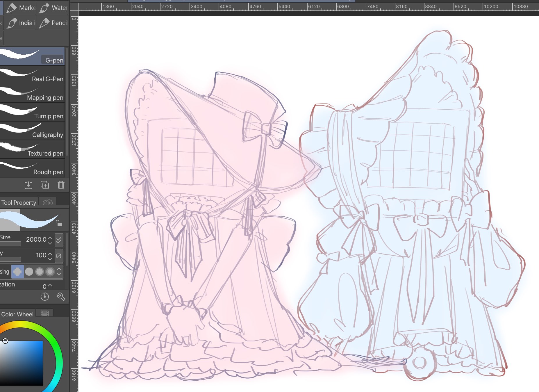This screenshot has height=392, width=539.
Task: Click the vertical ruler at 4080
Action: pos(74,198)
